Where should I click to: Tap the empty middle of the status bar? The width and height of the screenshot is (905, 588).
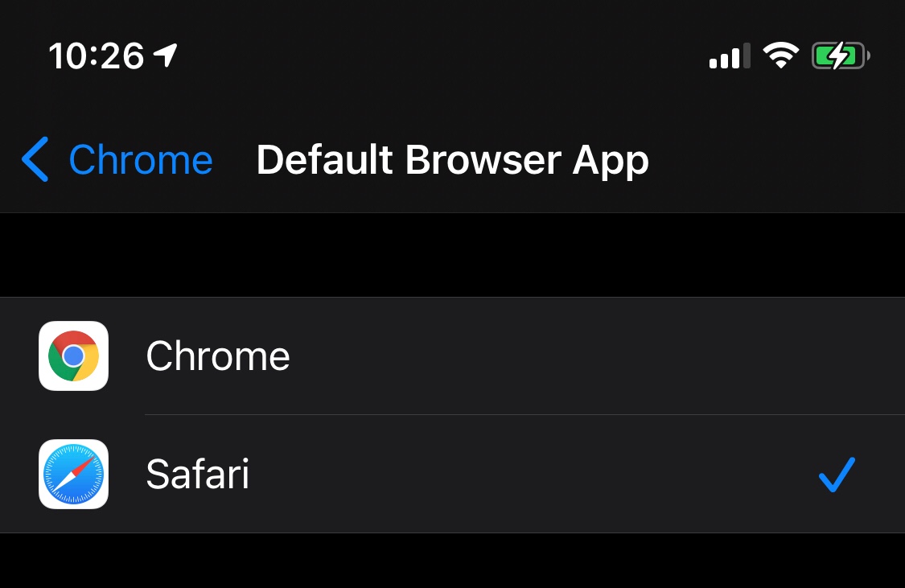coord(442,56)
